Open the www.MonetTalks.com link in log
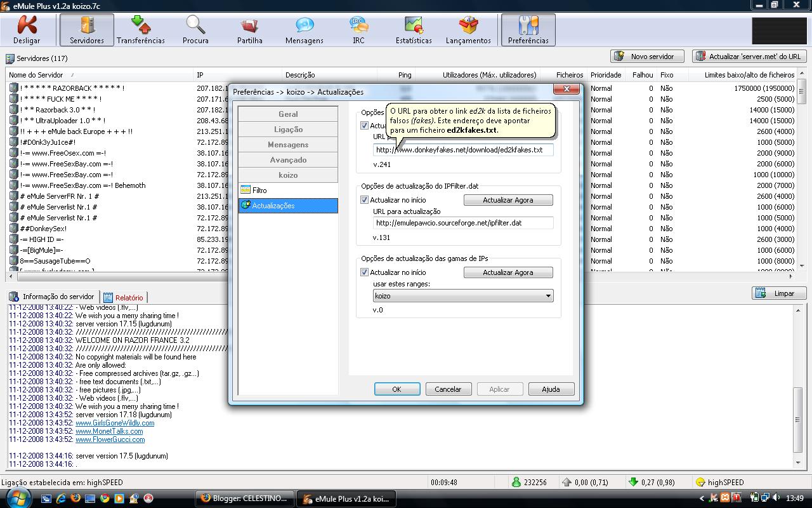Image resolution: width=812 pixels, height=508 pixels. [109, 431]
